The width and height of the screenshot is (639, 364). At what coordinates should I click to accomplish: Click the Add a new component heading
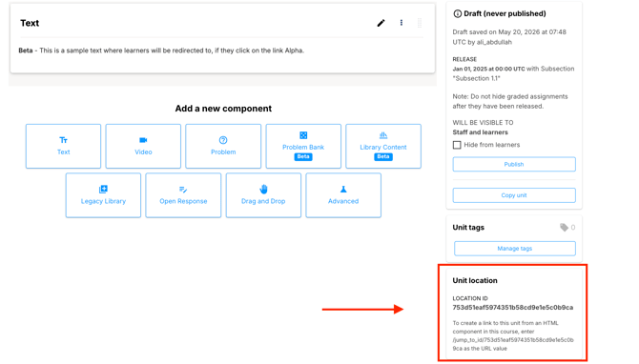(x=223, y=109)
